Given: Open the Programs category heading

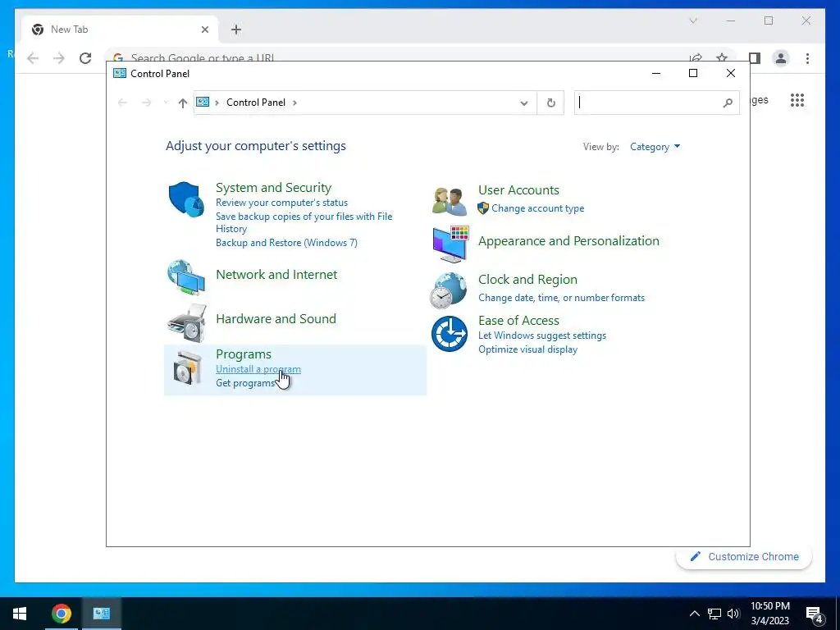Looking at the screenshot, I should click(x=243, y=354).
